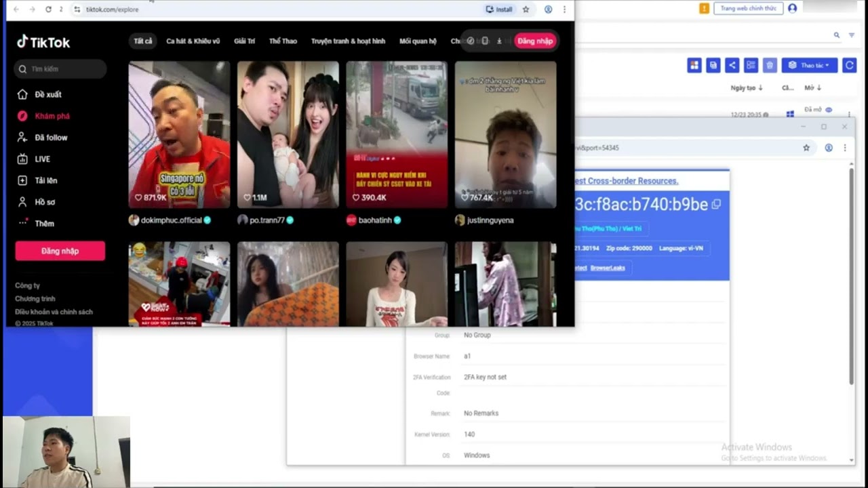Expand Điều khoản và chính sách section
The image size is (868, 488).
click(54, 312)
